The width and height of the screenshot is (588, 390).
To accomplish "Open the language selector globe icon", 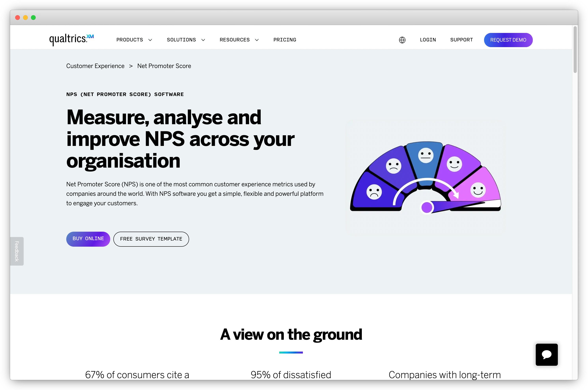I will [x=402, y=40].
